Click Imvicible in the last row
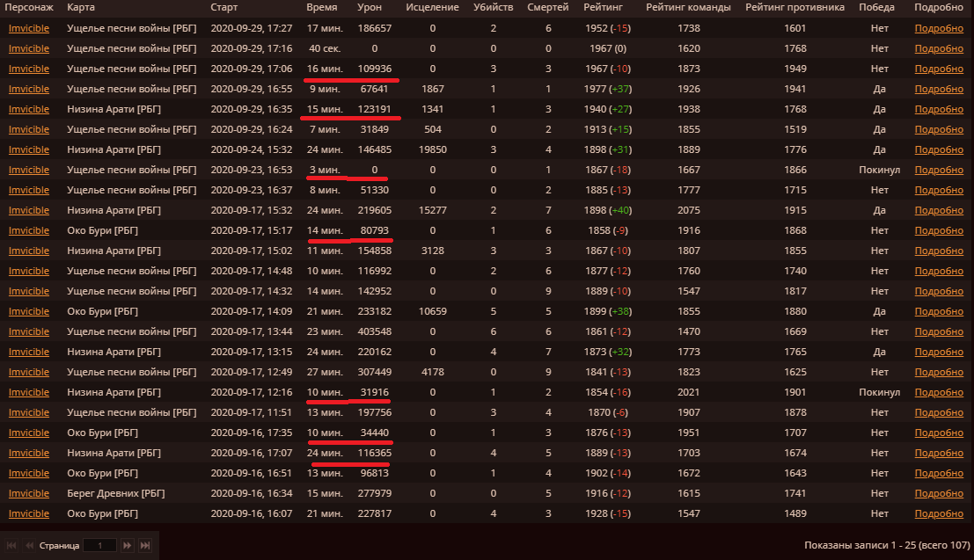This screenshot has height=560, width=974. pos(29,513)
